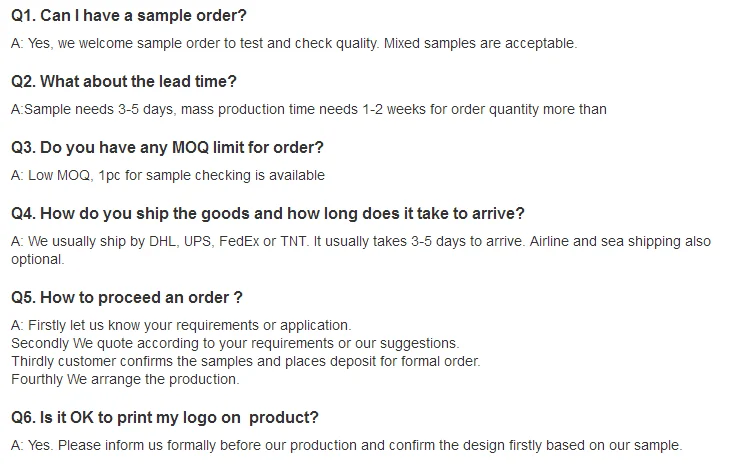This screenshot has height=471, width=733.
Task: Click the 'Secondly We quote' line
Action: (235, 343)
